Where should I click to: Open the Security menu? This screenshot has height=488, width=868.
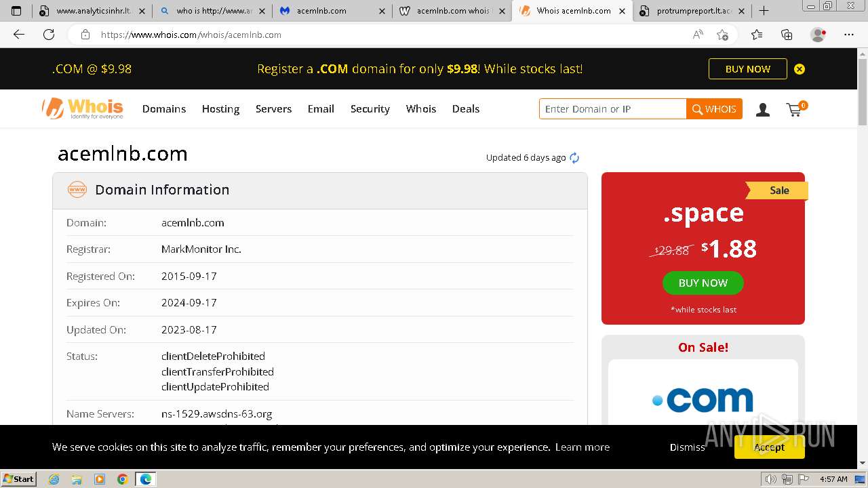370,108
